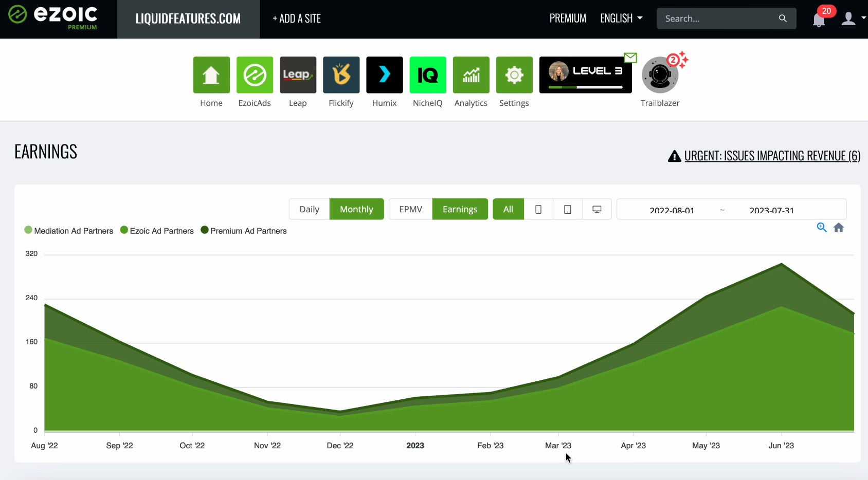Open the Humix app icon
This screenshot has height=480, width=868.
click(384, 75)
